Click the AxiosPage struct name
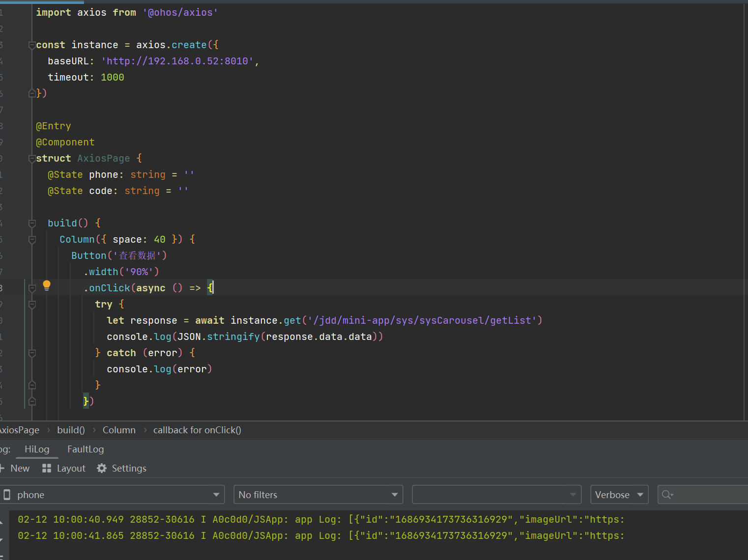Image resolution: width=748 pixels, height=560 pixels. click(x=104, y=158)
